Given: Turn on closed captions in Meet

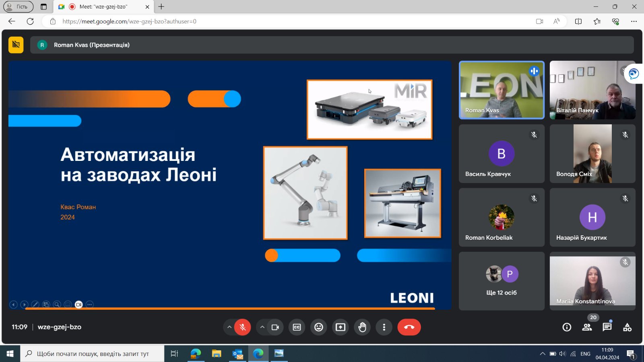Looking at the screenshot, I should click(x=297, y=327).
